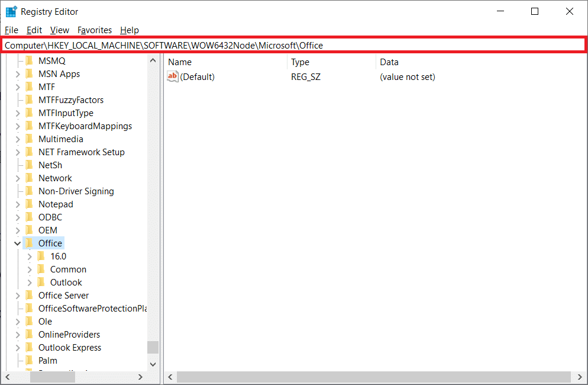
Task: Click the REG_SZ type cell
Action: (306, 77)
